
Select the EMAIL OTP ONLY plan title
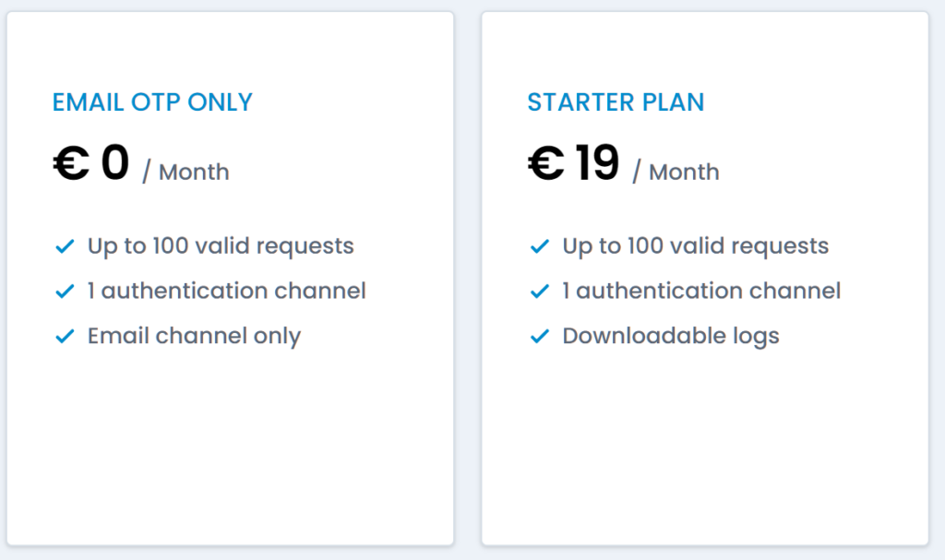pyautogui.click(x=152, y=102)
